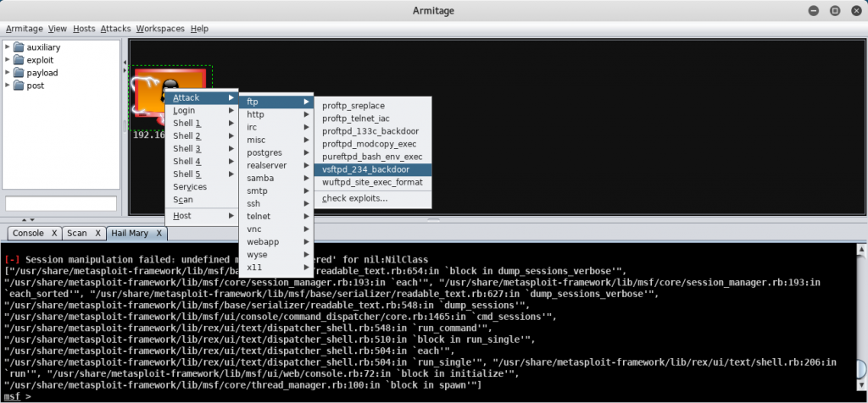The height and width of the screenshot is (403, 868).
Task: Click the module search input field
Action: [x=61, y=203]
